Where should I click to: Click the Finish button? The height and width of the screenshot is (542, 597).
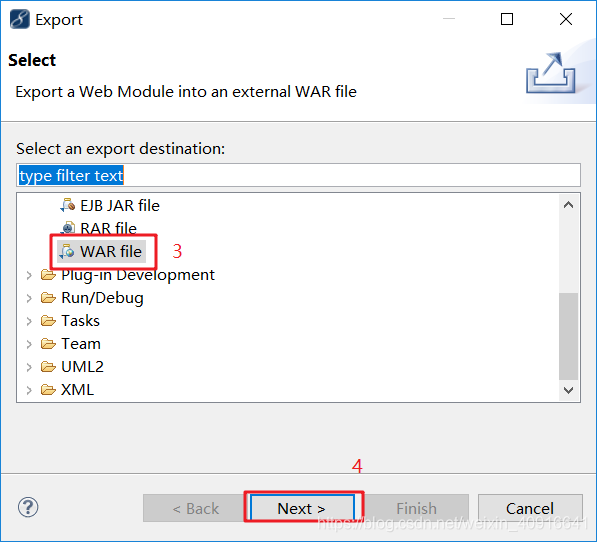click(417, 508)
